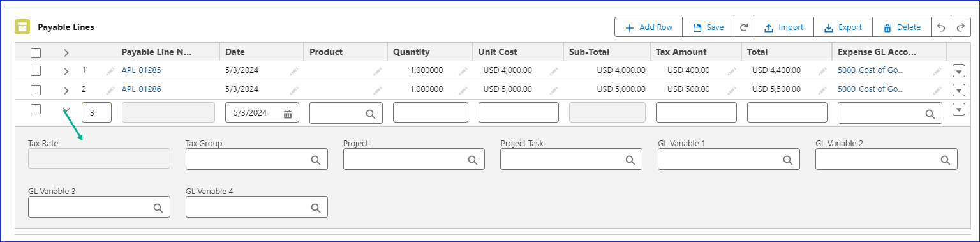
Task: Click the row number 3 input box
Action: pyautogui.click(x=96, y=112)
